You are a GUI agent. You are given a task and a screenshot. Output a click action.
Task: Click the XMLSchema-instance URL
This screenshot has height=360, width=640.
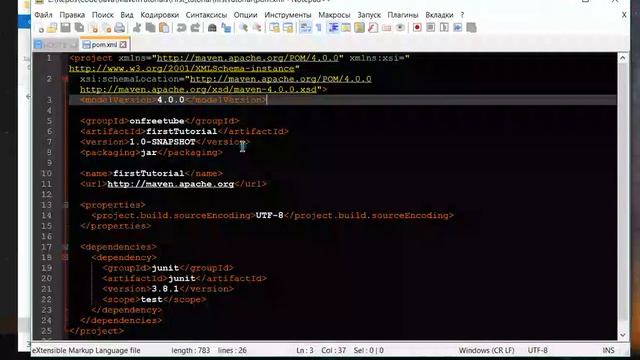point(182,68)
